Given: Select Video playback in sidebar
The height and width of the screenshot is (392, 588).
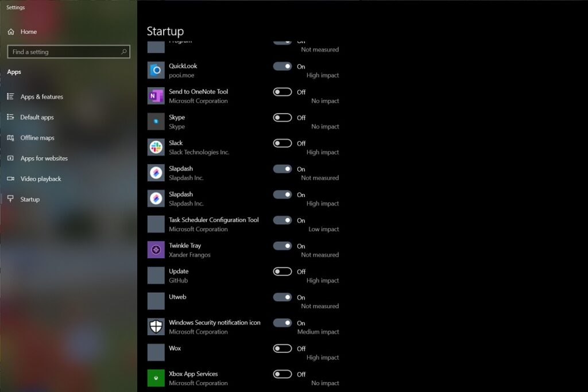Looking at the screenshot, I should [x=40, y=179].
